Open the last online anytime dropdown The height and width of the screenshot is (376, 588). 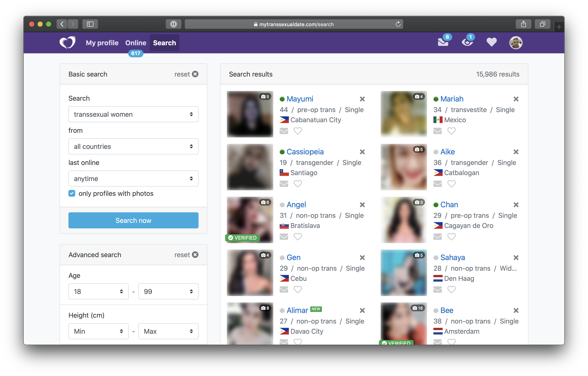[x=133, y=179]
